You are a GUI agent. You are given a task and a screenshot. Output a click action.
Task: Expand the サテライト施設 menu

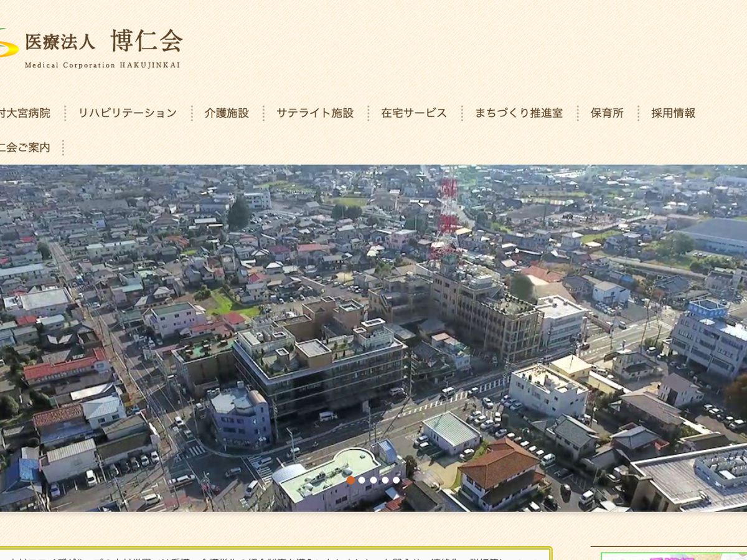pos(315,113)
